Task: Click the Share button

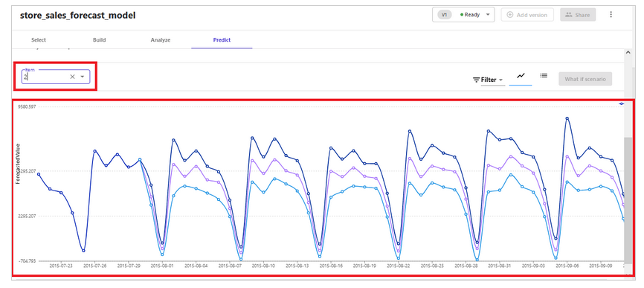Action: 578,15
